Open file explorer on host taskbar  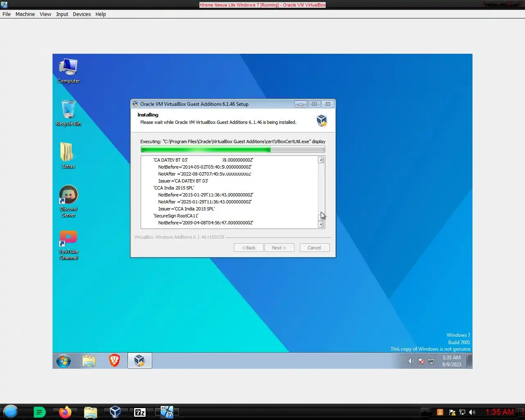coord(90,412)
